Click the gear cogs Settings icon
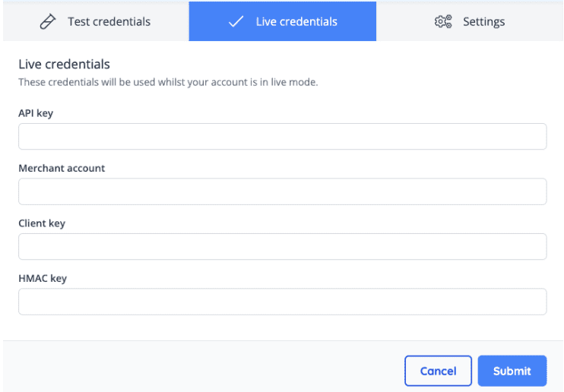The height and width of the screenshot is (392, 564). pos(442,21)
